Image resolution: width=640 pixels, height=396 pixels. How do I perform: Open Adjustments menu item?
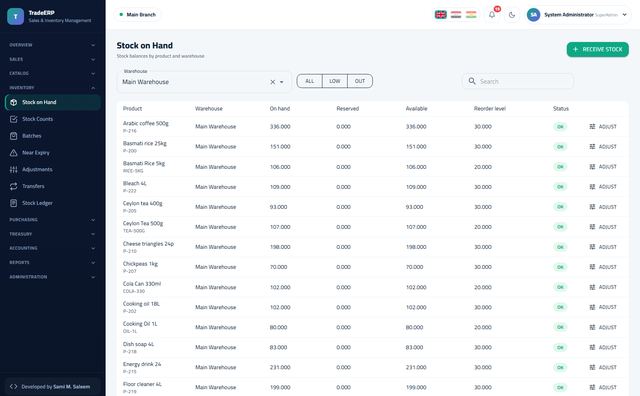(53, 169)
